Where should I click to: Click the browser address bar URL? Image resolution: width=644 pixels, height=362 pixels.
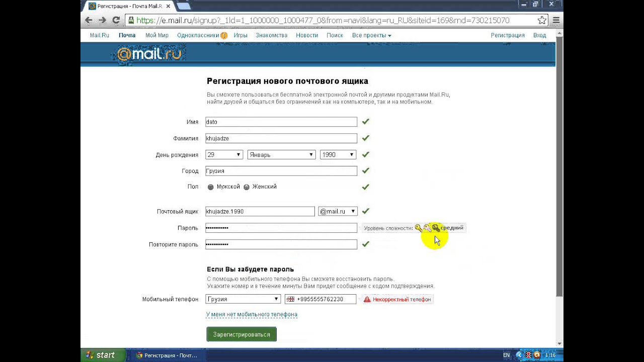click(x=323, y=21)
